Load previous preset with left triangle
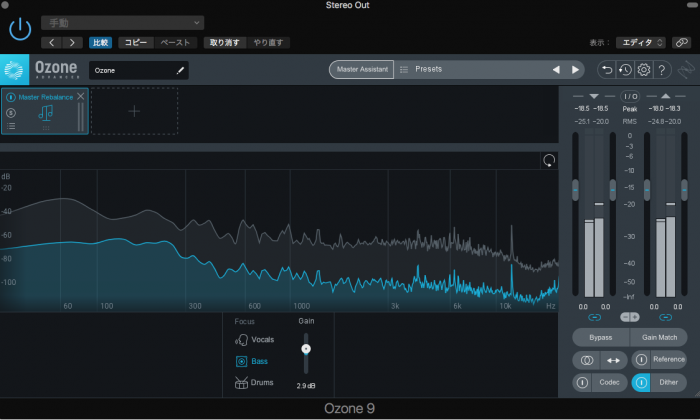This screenshot has height=420, width=700. pos(556,70)
